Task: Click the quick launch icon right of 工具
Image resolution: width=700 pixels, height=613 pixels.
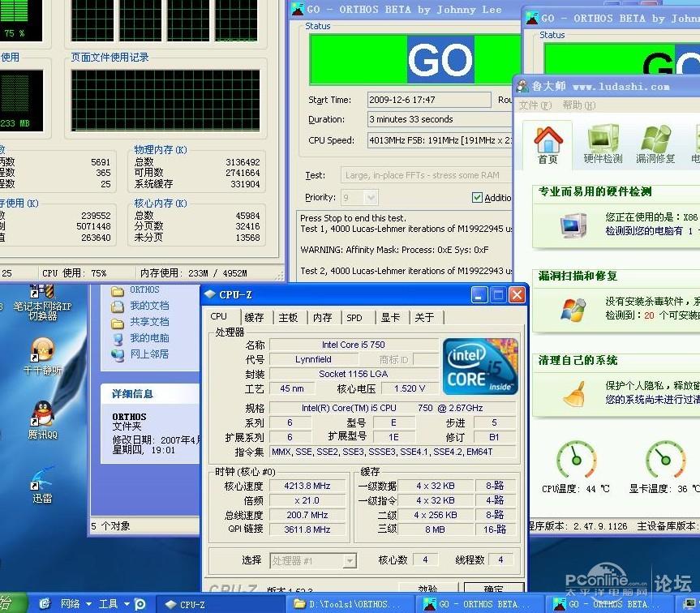Action: [x=140, y=604]
